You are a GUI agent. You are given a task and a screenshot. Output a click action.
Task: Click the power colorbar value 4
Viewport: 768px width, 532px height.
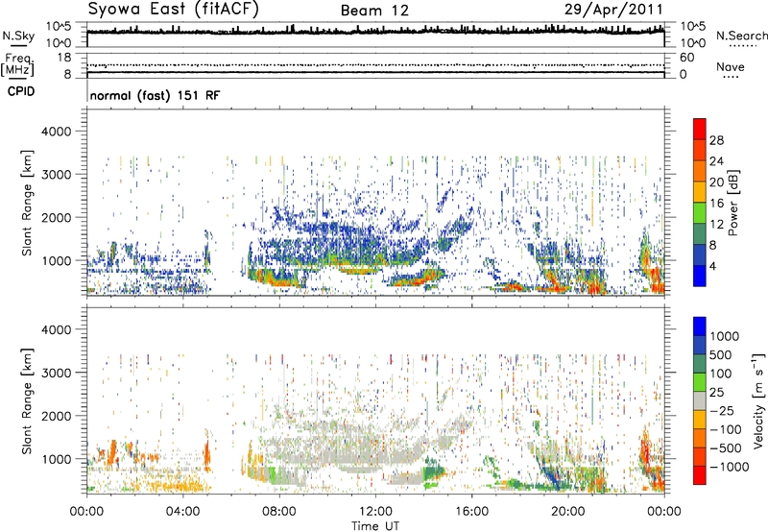pyautogui.click(x=712, y=266)
